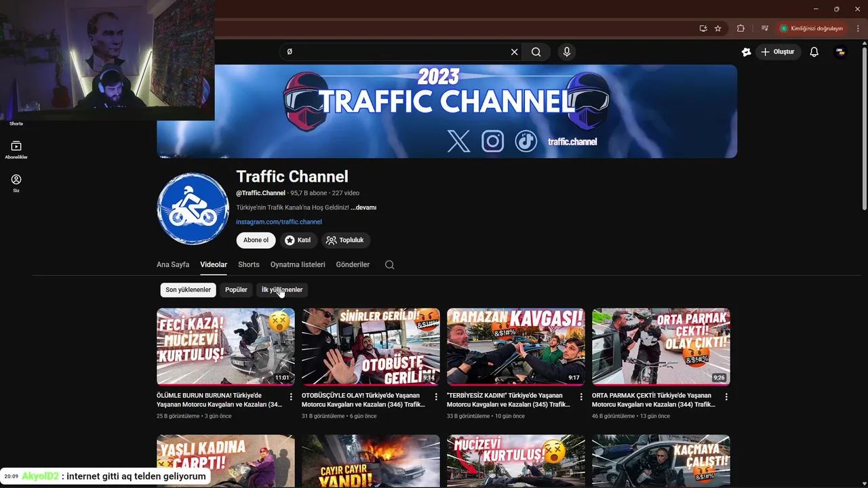The height and width of the screenshot is (488, 868).
Task: Subscribe with the Abone ol button
Action: [x=256, y=240]
